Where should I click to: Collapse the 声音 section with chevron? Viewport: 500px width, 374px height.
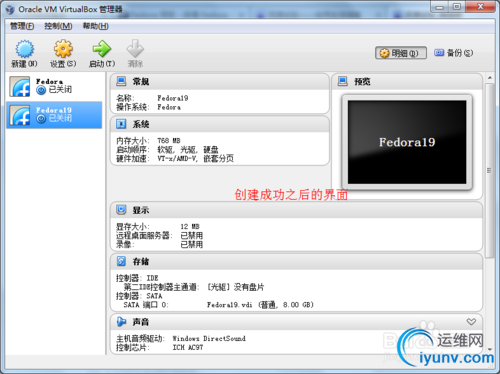[x=471, y=322]
